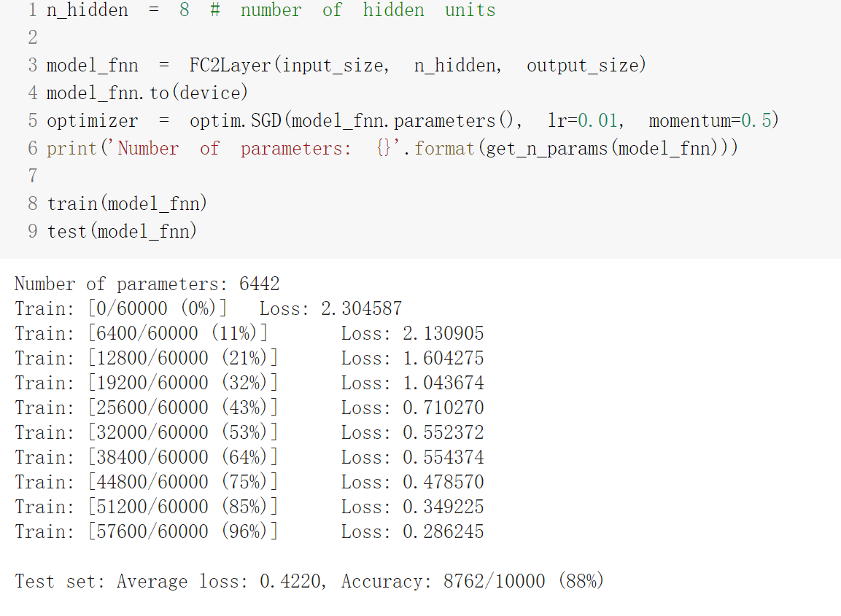Screen dimensions: 841x616
Task: Click the optimizer line with optim.SGD
Action: pyautogui.click(x=412, y=120)
